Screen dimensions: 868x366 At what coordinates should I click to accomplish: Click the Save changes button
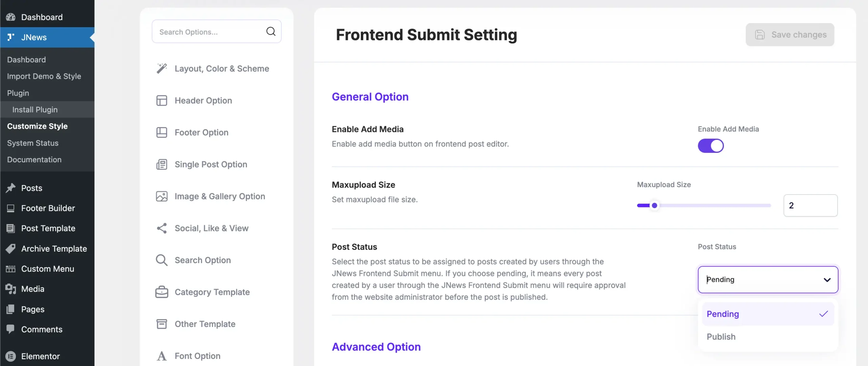point(790,35)
